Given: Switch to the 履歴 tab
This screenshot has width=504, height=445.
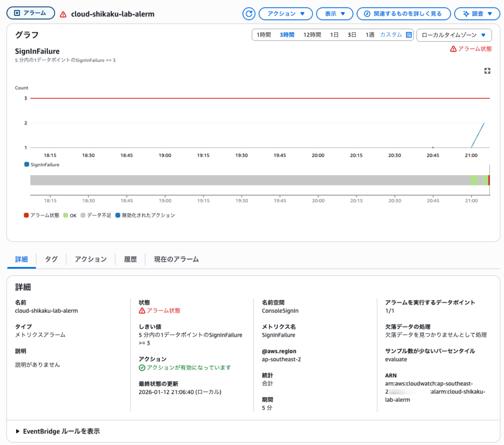Looking at the screenshot, I should (130, 259).
